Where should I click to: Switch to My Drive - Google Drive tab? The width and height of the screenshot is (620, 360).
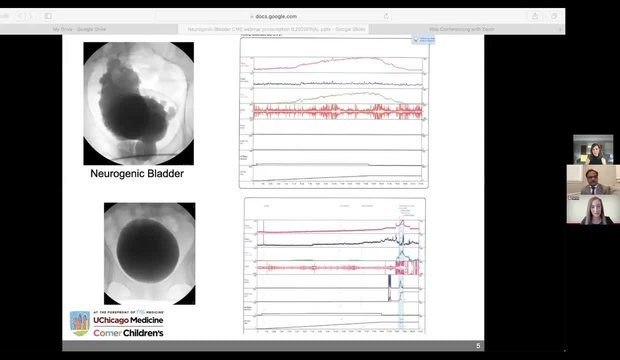(79, 29)
